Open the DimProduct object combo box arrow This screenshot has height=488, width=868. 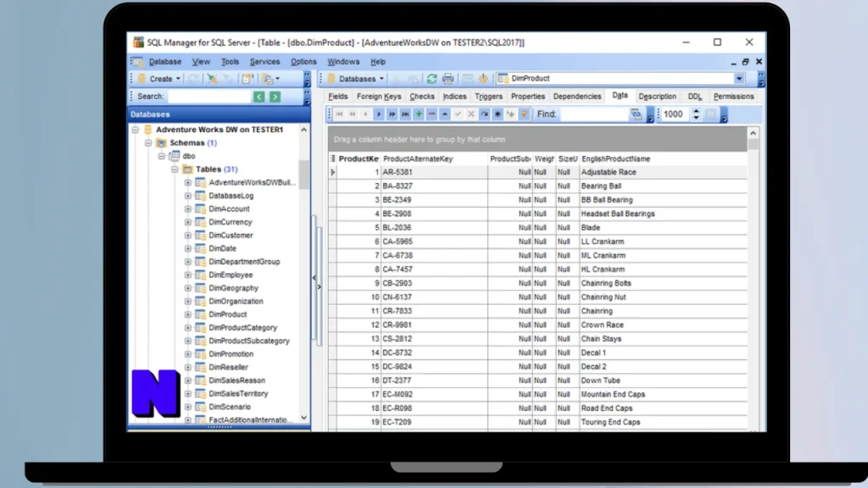739,79
